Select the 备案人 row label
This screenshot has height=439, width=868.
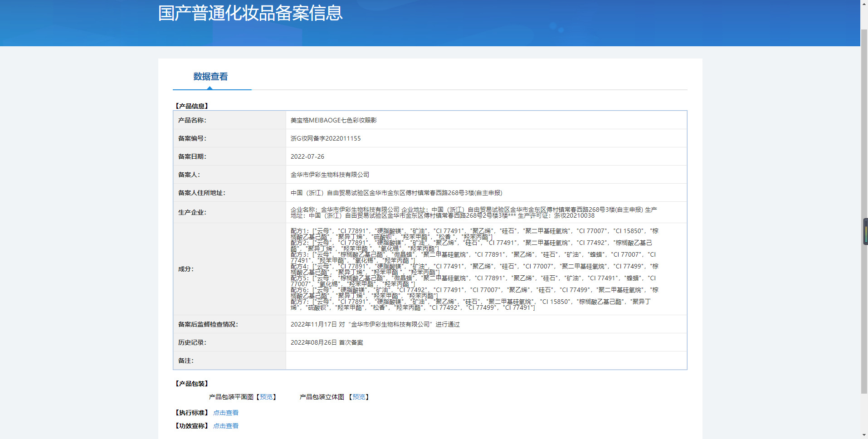[189, 175]
